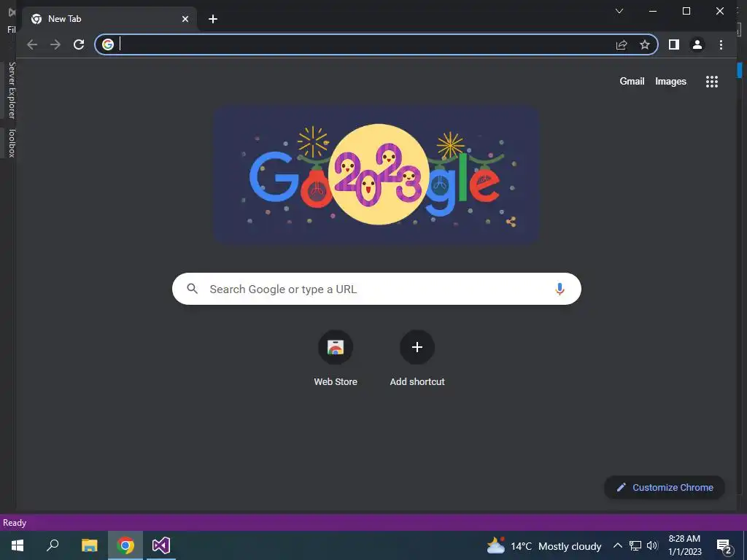Share the Google 2023 doodle
Image resolution: width=747 pixels, height=560 pixels.
click(x=511, y=222)
